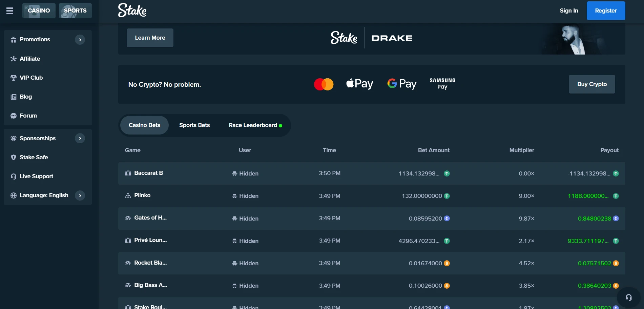Click the Sign In link
The width and height of the screenshot is (644, 309).
coord(569,11)
